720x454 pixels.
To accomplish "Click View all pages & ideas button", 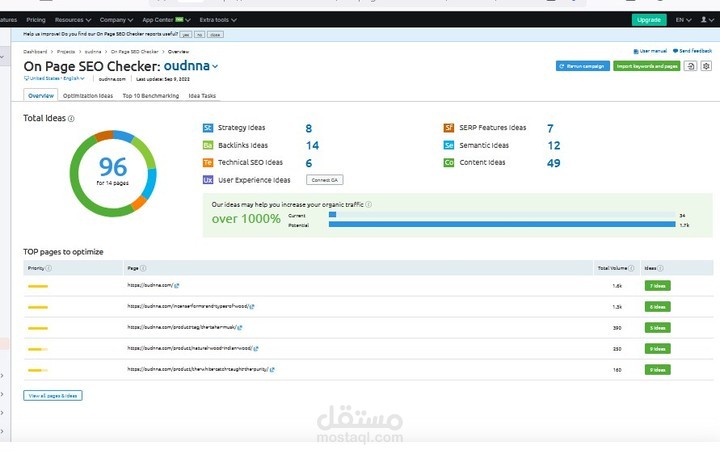I will click(x=53, y=396).
